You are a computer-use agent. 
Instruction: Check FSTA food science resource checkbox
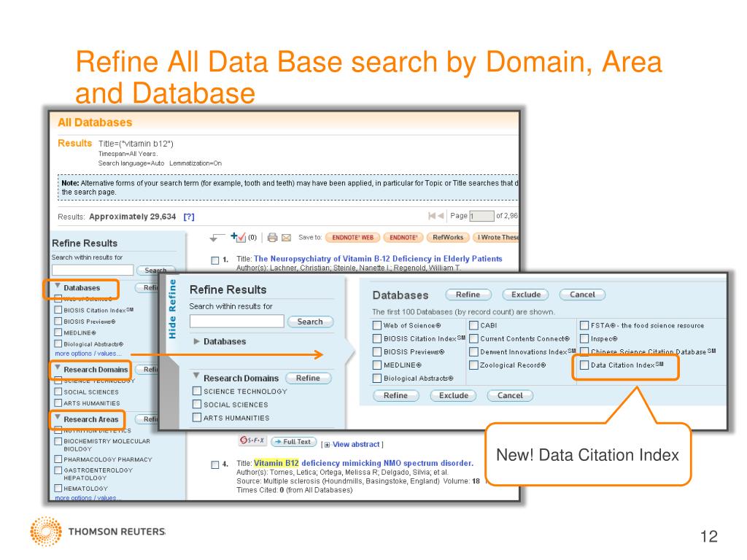point(584,326)
